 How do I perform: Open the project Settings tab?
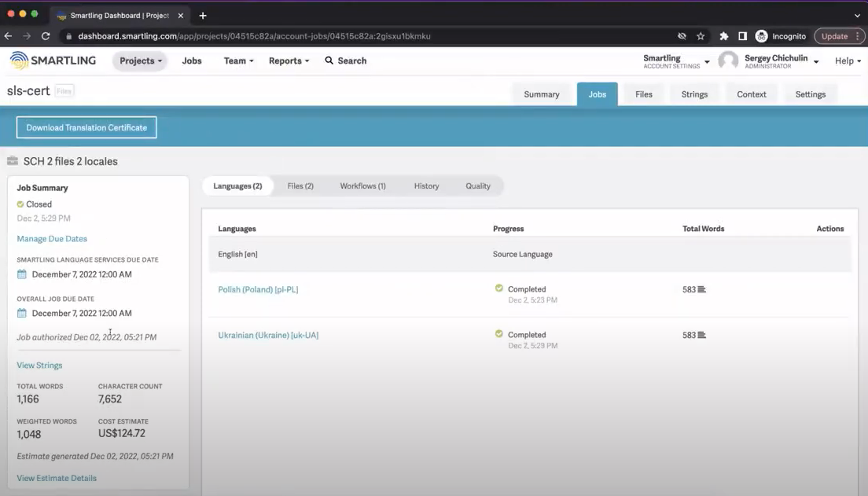pos(811,94)
